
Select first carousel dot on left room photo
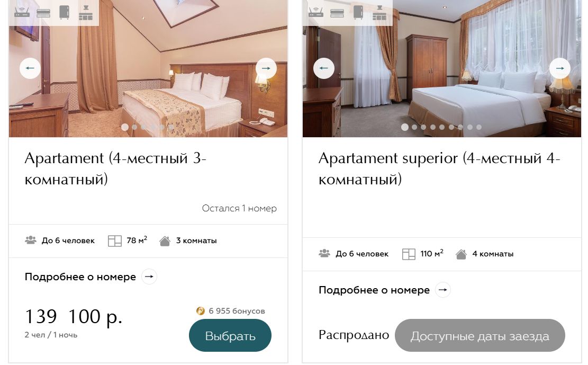pyautogui.click(x=125, y=127)
